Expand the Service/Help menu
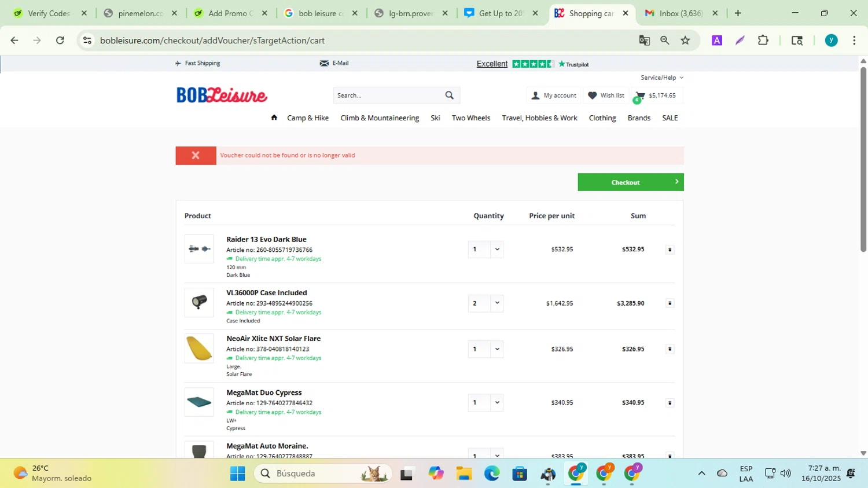Image resolution: width=868 pixels, height=488 pixels. tap(661, 78)
